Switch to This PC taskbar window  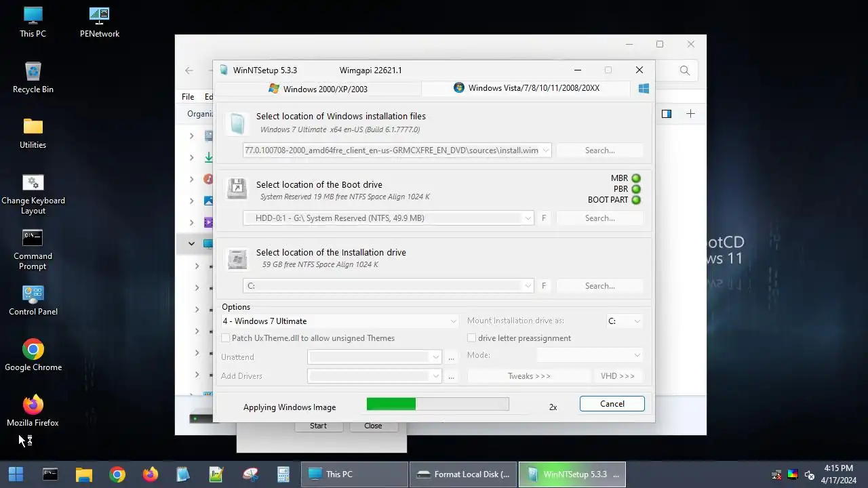(x=355, y=474)
